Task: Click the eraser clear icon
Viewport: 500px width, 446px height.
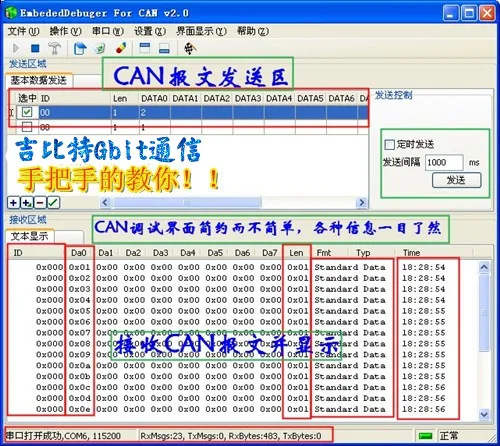Action: (x=121, y=48)
